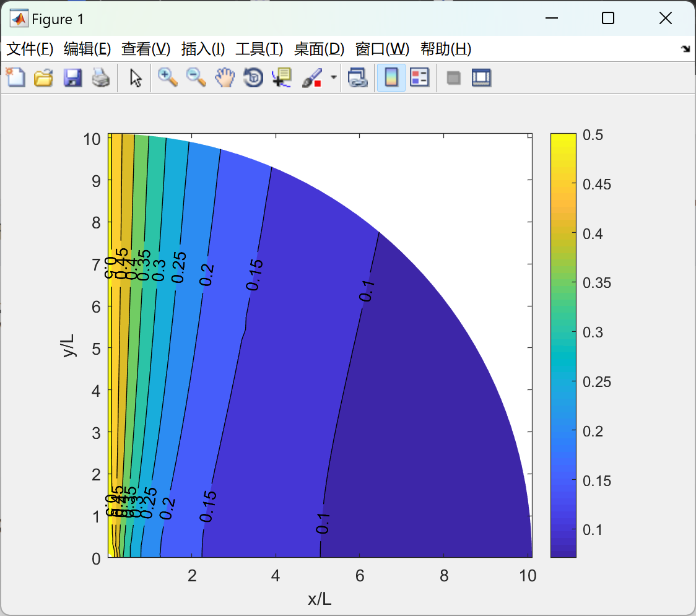Click colorbar tick label 0.3
The height and width of the screenshot is (616, 696).
click(x=593, y=332)
